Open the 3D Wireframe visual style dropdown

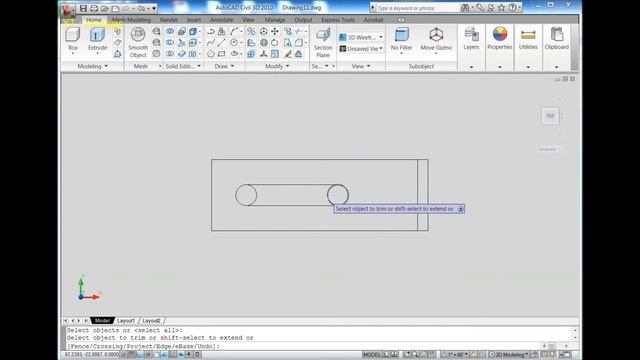tap(361, 37)
